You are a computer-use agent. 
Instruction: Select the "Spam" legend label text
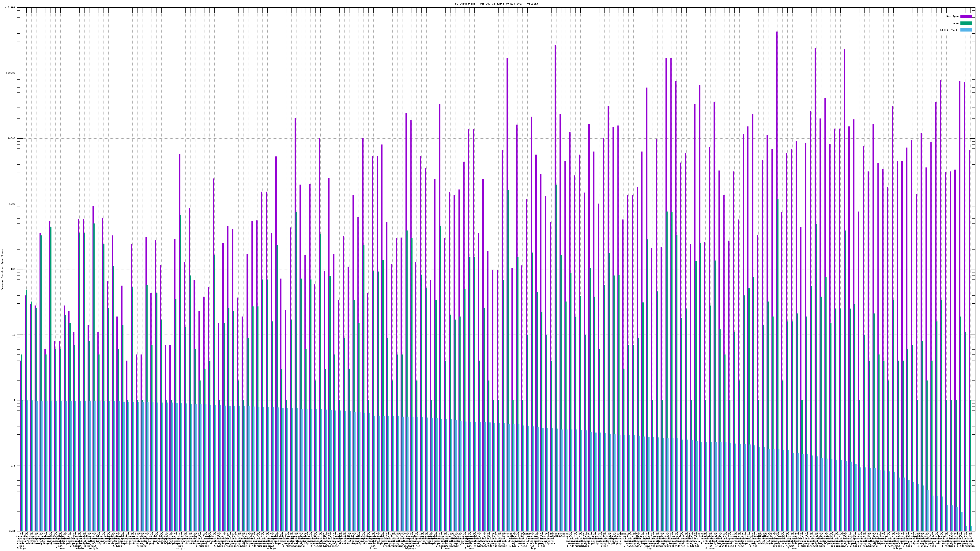point(956,23)
